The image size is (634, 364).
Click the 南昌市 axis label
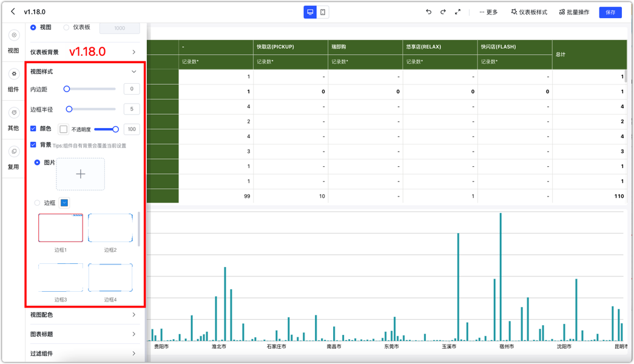[x=334, y=346]
